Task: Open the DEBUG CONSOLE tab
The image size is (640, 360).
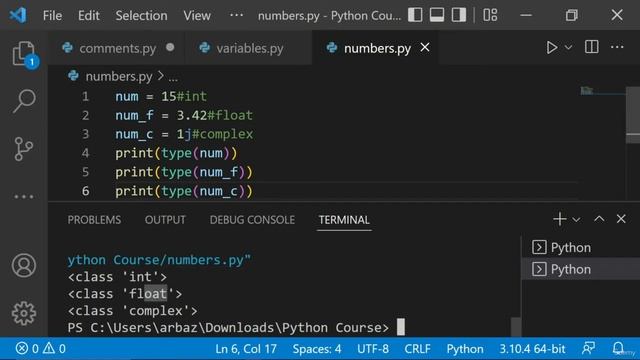Action: pos(252,220)
